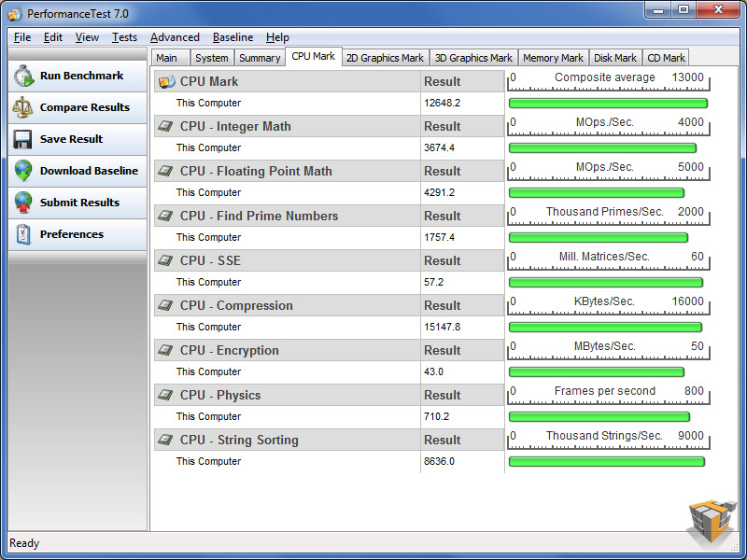
Task: Select the Compression result 15147.8
Action: 442,327
